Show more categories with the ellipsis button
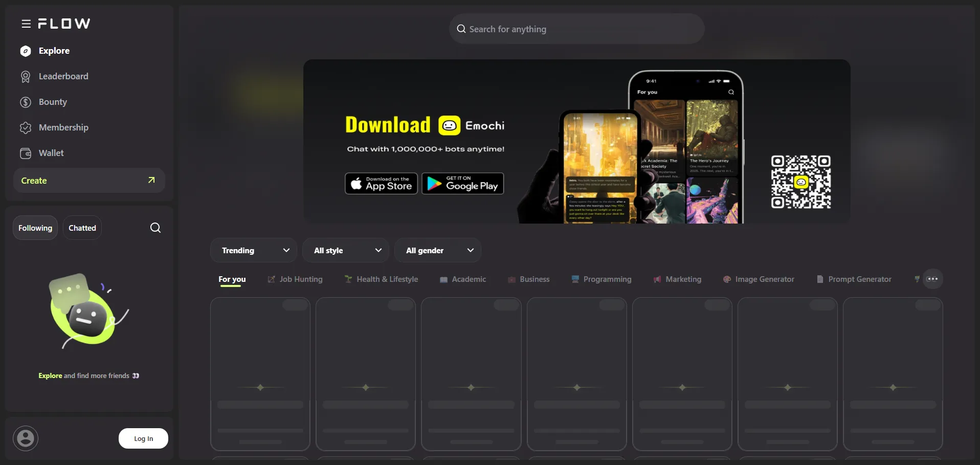Screen dimensions: 980x465 [x=932, y=279]
